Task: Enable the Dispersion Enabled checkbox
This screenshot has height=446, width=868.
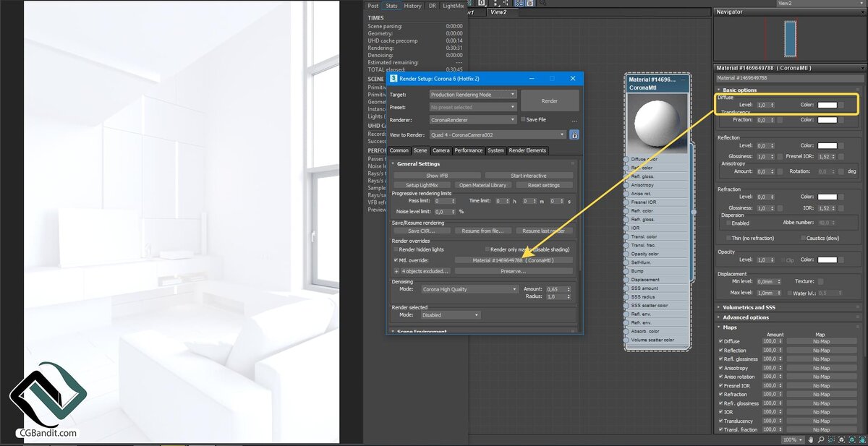Action: (x=728, y=223)
